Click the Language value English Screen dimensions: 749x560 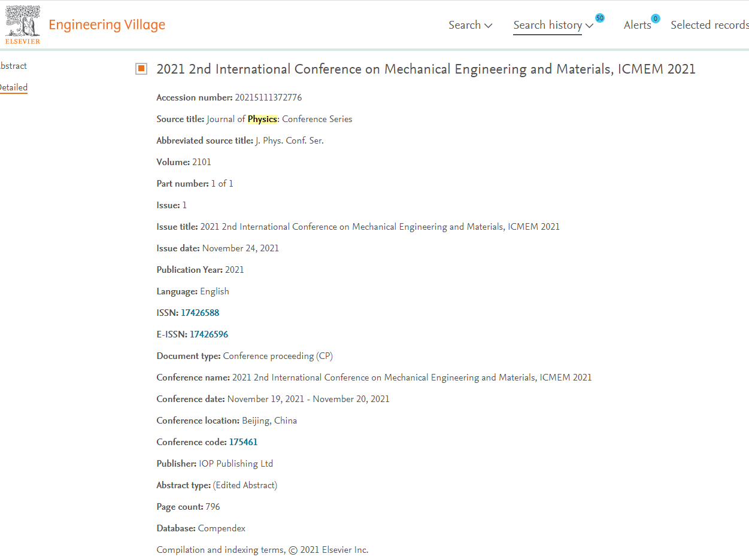[214, 291]
